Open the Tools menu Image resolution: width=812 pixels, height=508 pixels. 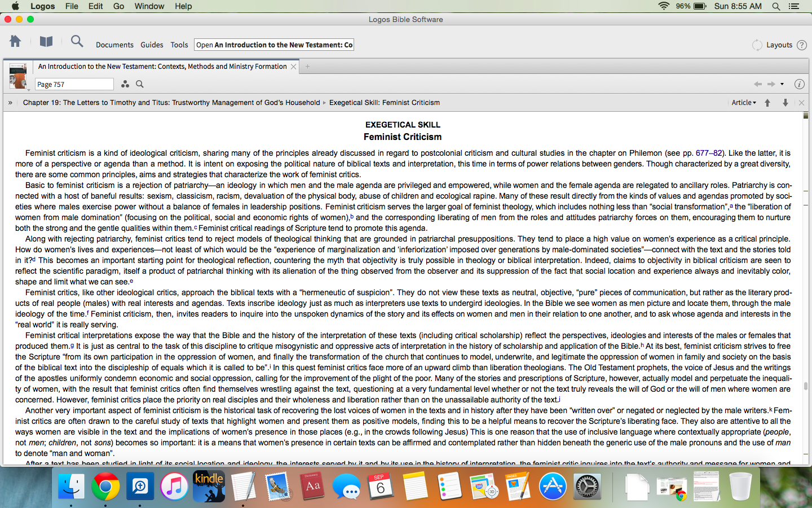click(x=179, y=45)
